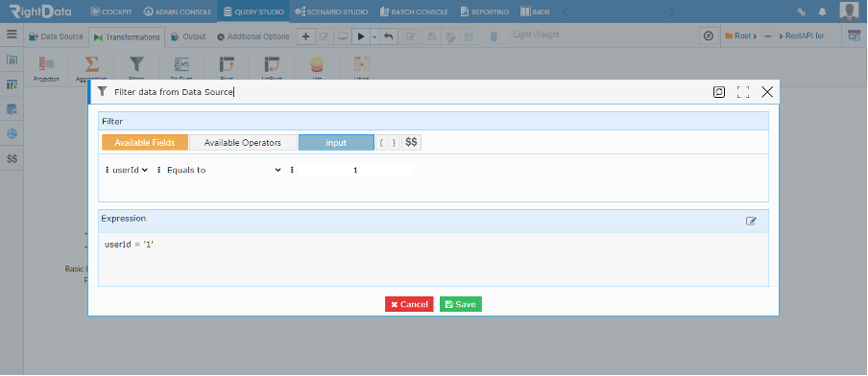Screen dimensions: 868x376
Task: Click the notifications bell icon
Action: pyautogui.click(x=822, y=12)
